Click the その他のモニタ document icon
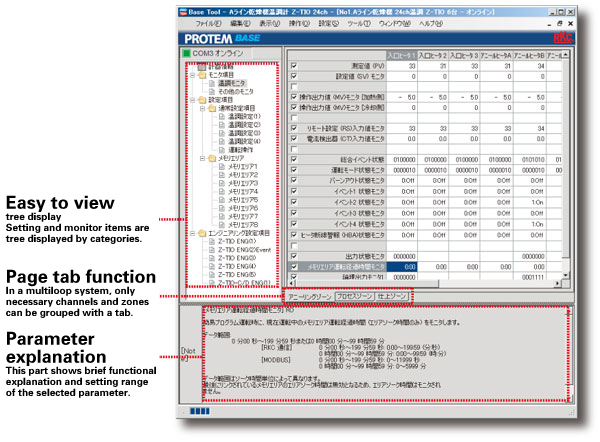 coord(212,92)
